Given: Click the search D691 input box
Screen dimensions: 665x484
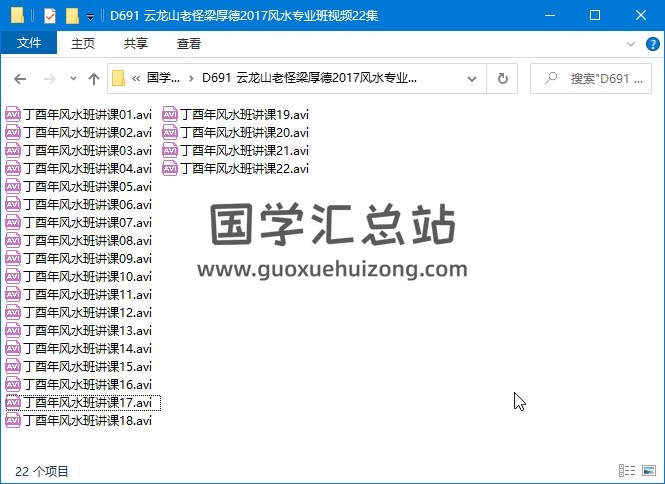Looking at the screenshot, I should 591,78.
